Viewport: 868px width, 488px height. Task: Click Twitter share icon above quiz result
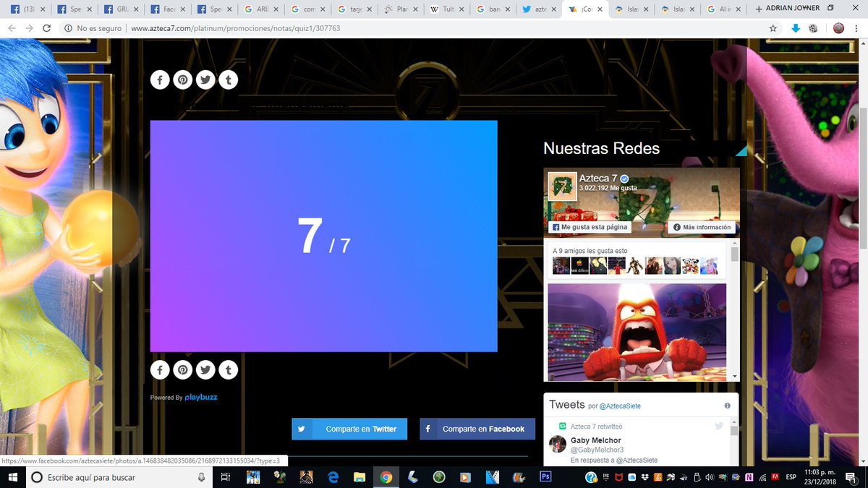pos(206,80)
